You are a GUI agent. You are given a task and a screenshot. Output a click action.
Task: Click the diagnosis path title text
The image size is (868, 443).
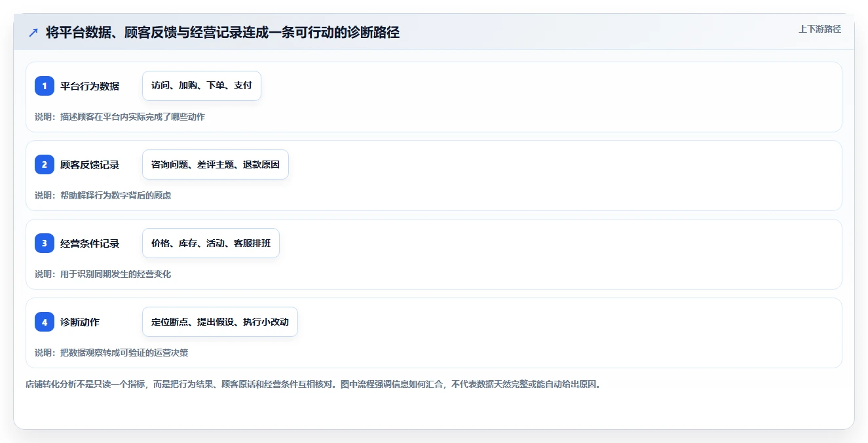pos(223,33)
